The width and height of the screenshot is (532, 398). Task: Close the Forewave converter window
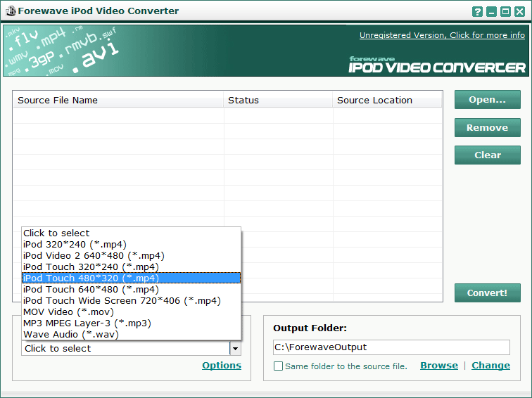pyautogui.click(x=520, y=12)
